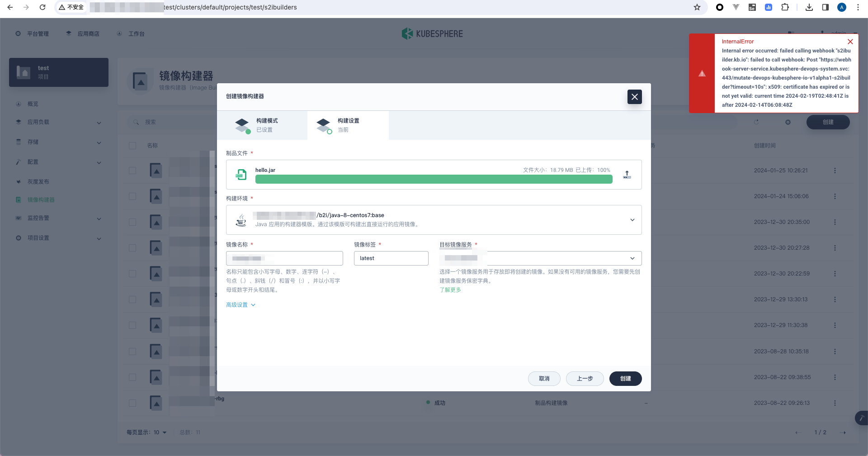
Task: Click the upload icon next to hello.jar
Action: pos(627,174)
